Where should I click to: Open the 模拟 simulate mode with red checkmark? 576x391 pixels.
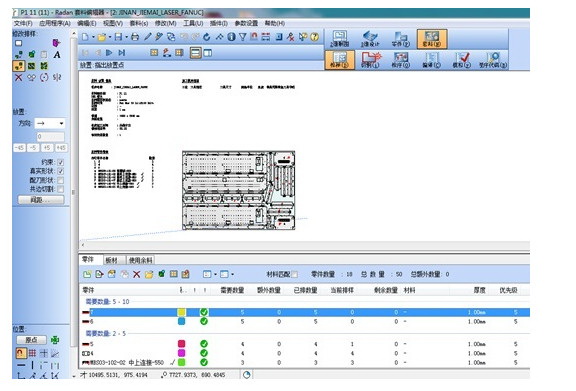[462, 60]
